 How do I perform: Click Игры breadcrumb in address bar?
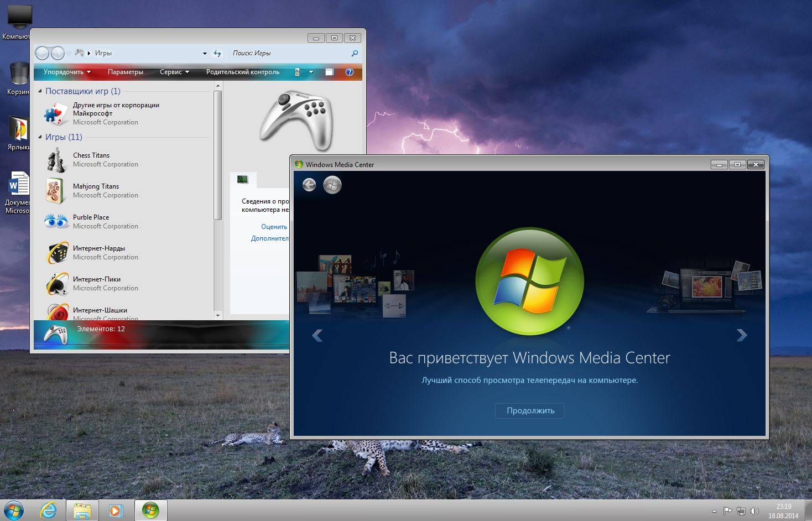(x=103, y=53)
